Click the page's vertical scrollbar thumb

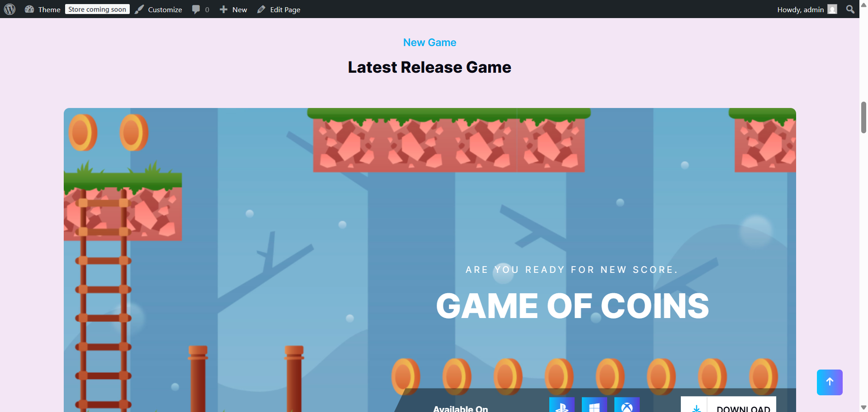point(863,117)
